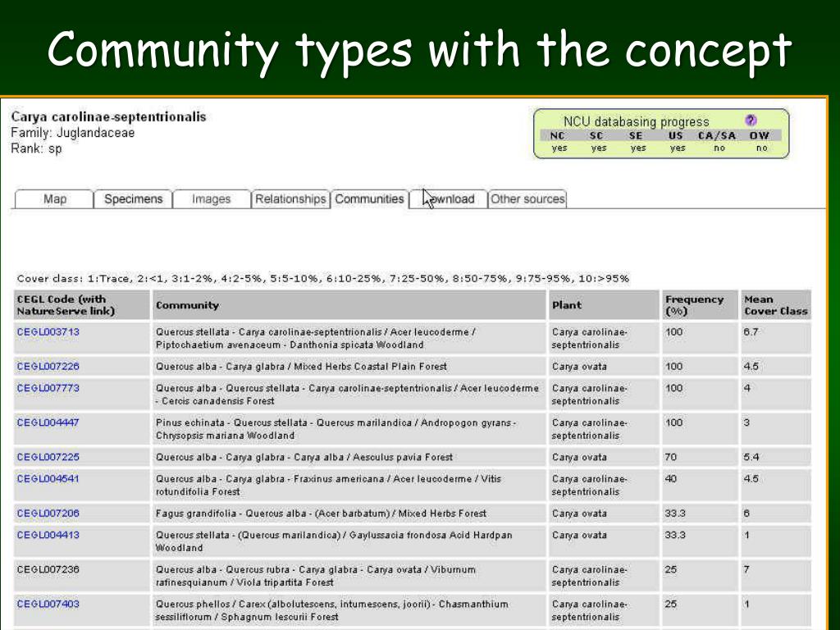840x630 pixels.
Task: Click the Family: Juglandaceae text
Action: pos(73,133)
